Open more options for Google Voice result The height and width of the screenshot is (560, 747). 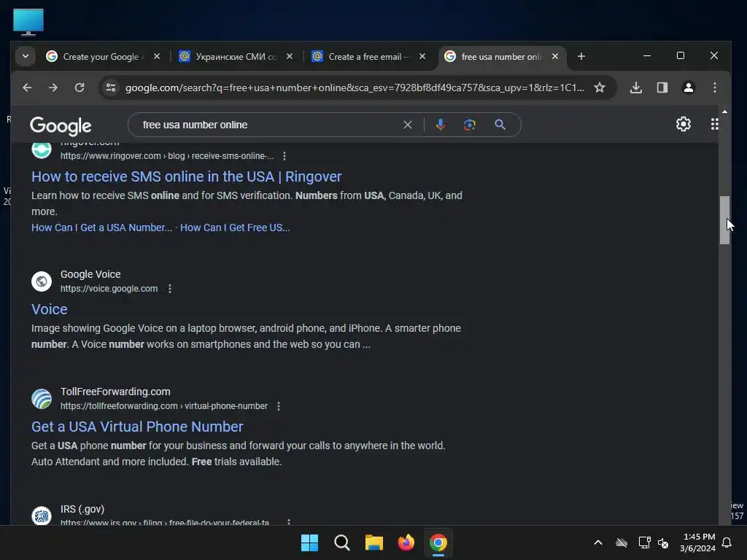coord(170,289)
